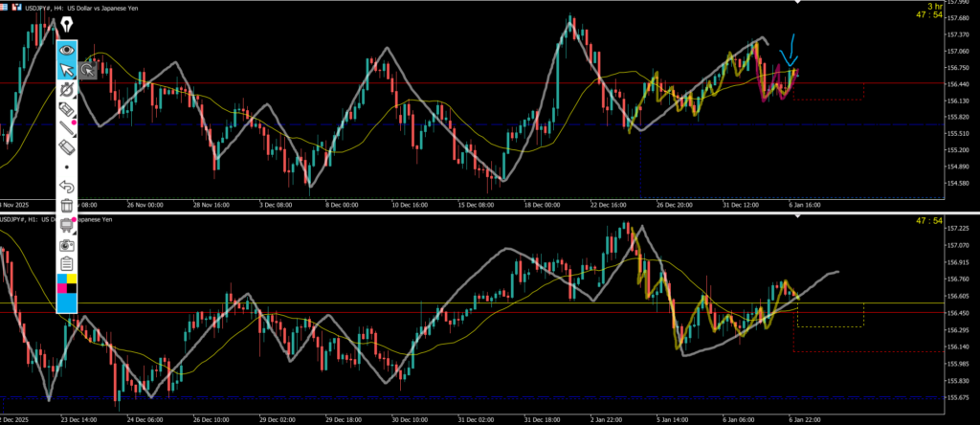The width and height of the screenshot is (980, 425).
Task: Pick the magenta color swatch
Action: point(62,287)
